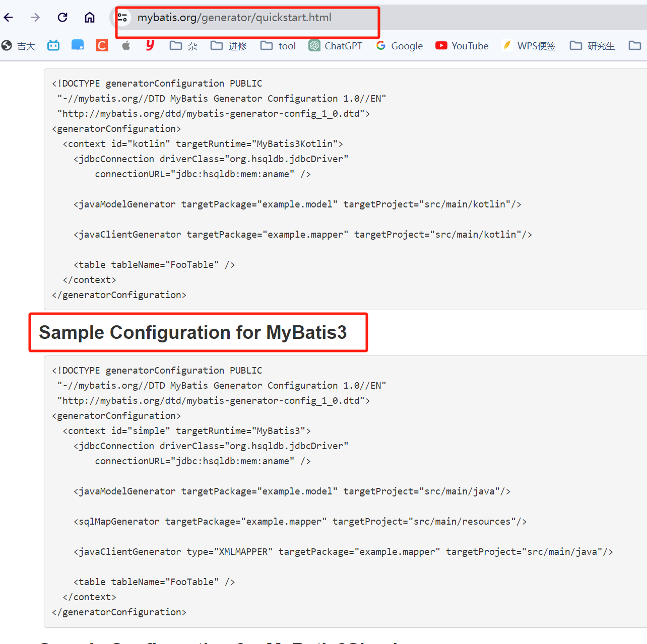Screen dimensions: 647x644
Task: Expand the 进修 bookmarks folder
Action: point(229,46)
